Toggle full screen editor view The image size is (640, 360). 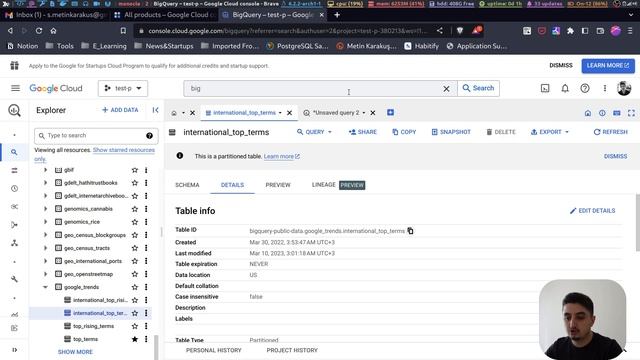tap(631, 113)
